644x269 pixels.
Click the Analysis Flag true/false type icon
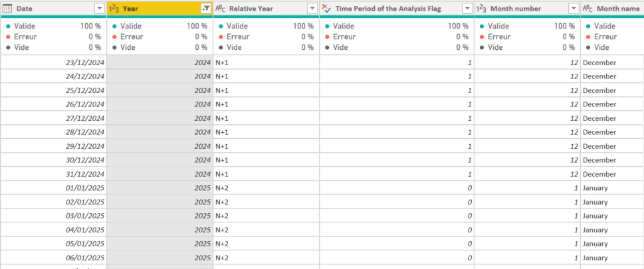coord(326,8)
